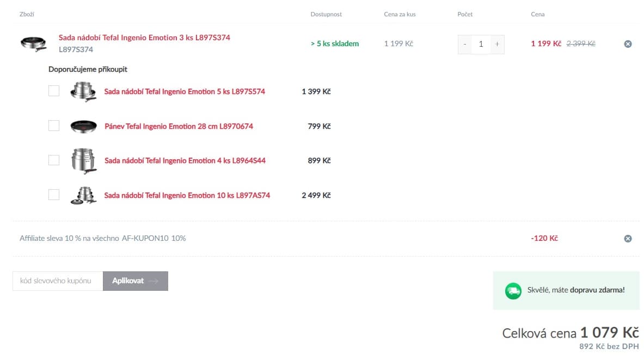The width and height of the screenshot is (644, 361).
Task: Click thumbnail of the 10 ks cookware set
Action: point(84,195)
